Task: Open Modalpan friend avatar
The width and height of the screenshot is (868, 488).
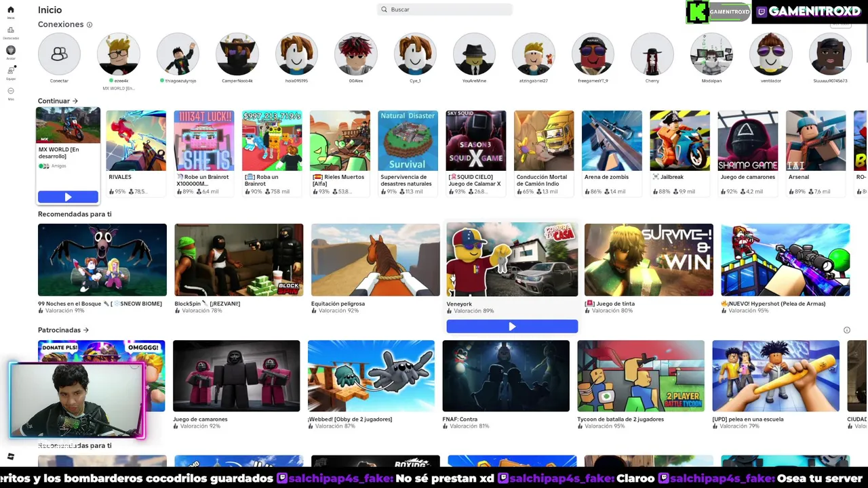Action: (711, 54)
